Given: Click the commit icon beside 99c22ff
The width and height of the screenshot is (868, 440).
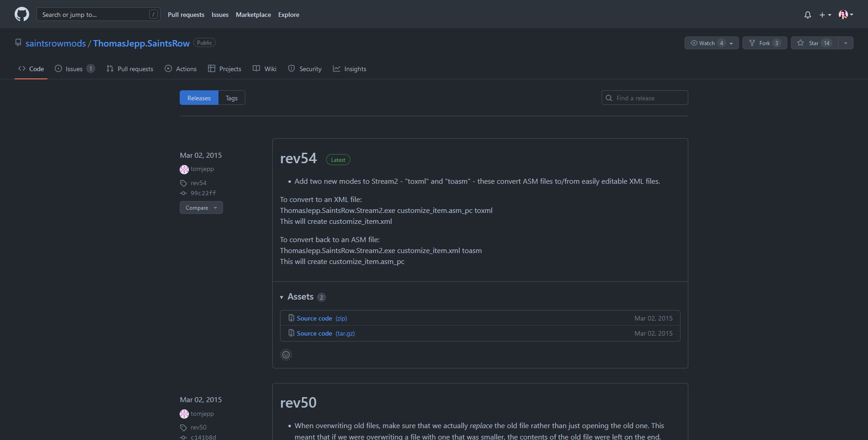Looking at the screenshot, I should tap(183, 193).
